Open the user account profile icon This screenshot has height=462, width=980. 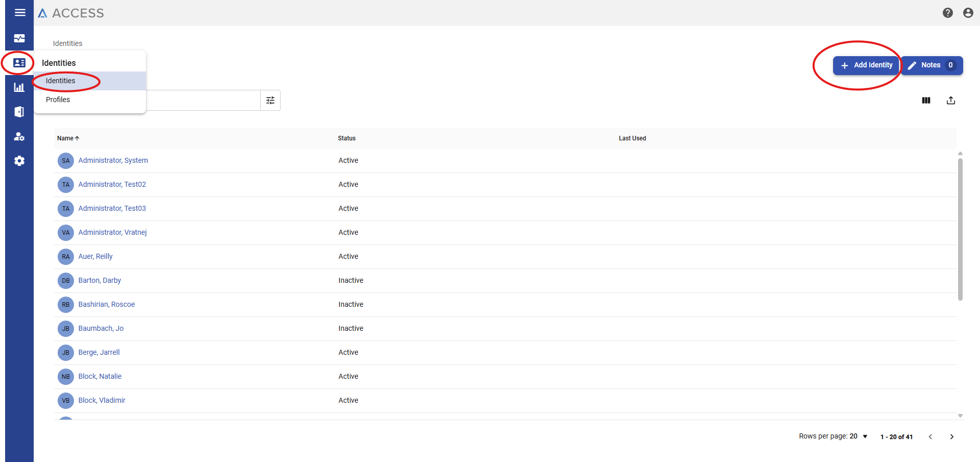click(x=968, y=13)
